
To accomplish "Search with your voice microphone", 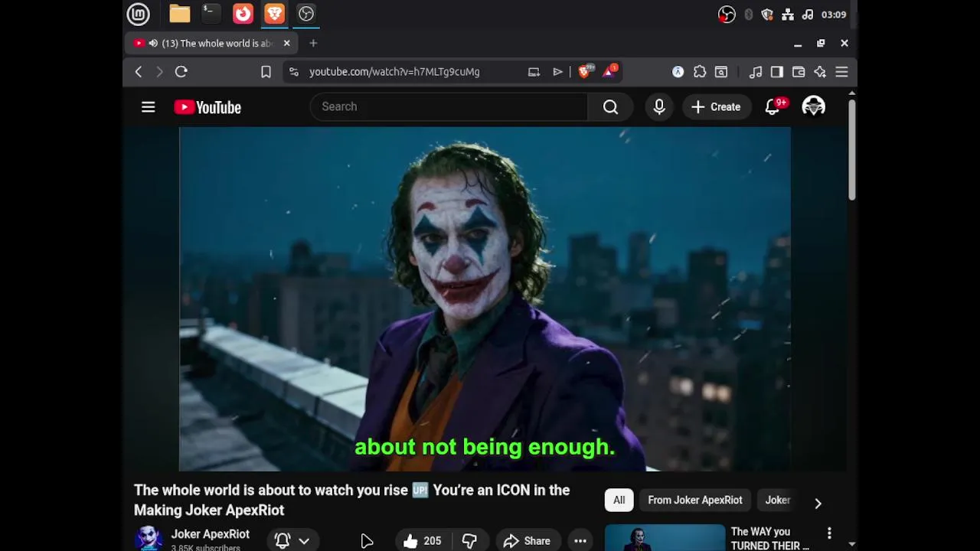I will tap(659, 107).
